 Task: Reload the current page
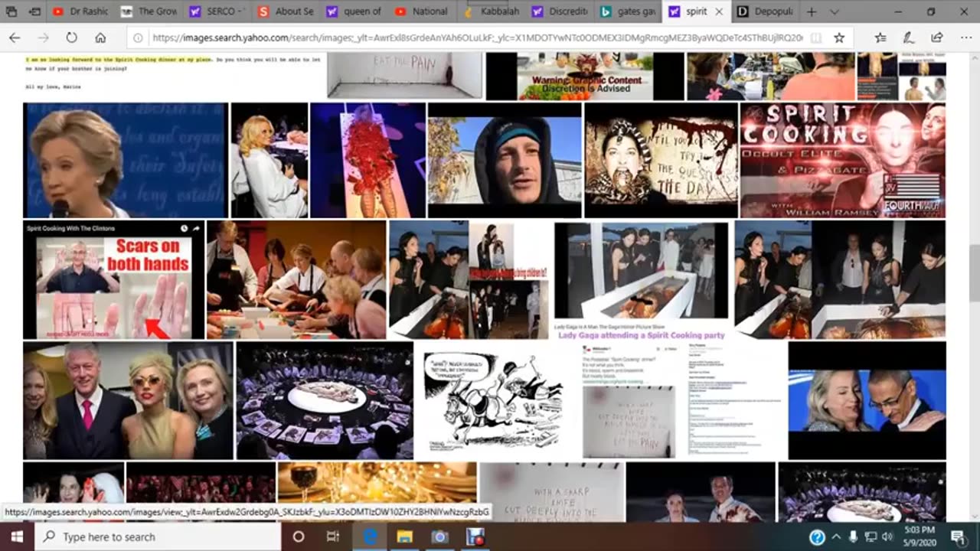(x=71, y=37)
